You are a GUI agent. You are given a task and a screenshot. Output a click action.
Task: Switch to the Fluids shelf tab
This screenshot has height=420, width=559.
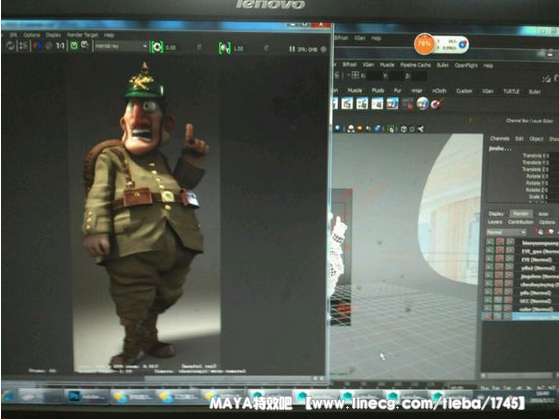378,91
